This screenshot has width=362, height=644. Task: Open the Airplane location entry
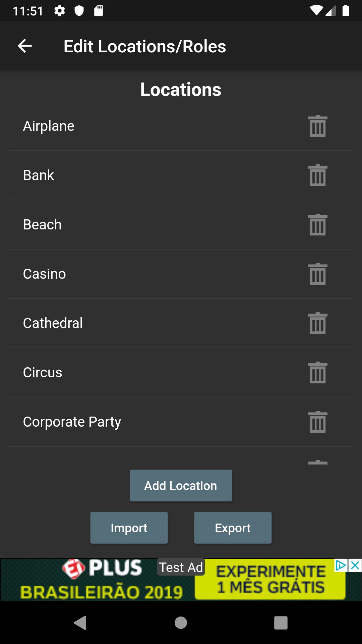click(x=49, y=126)
